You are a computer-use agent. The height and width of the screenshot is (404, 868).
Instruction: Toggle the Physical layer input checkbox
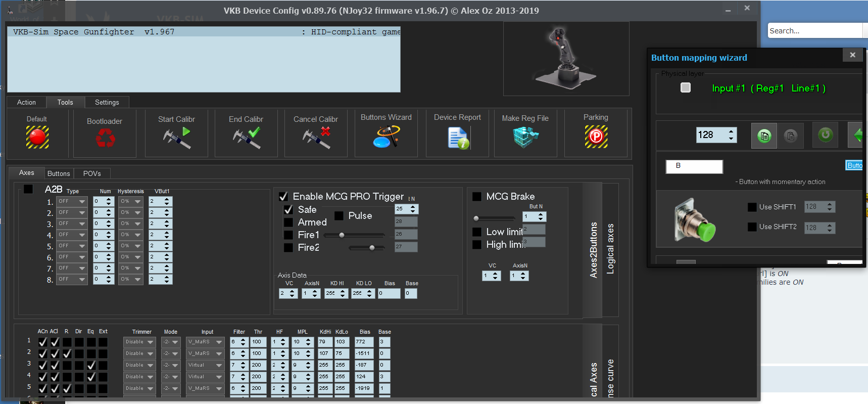(x=686, y=87)
